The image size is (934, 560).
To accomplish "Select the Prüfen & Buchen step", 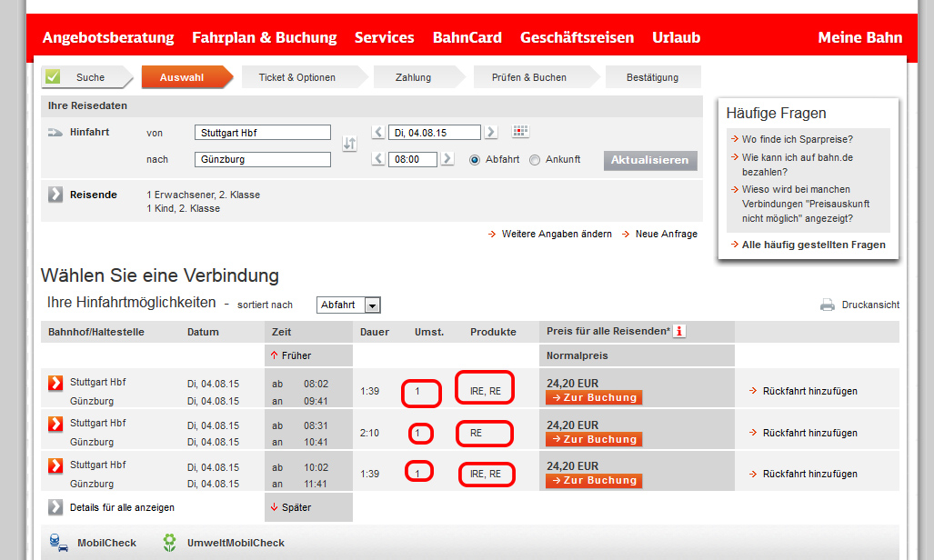I will coord(535,77).
